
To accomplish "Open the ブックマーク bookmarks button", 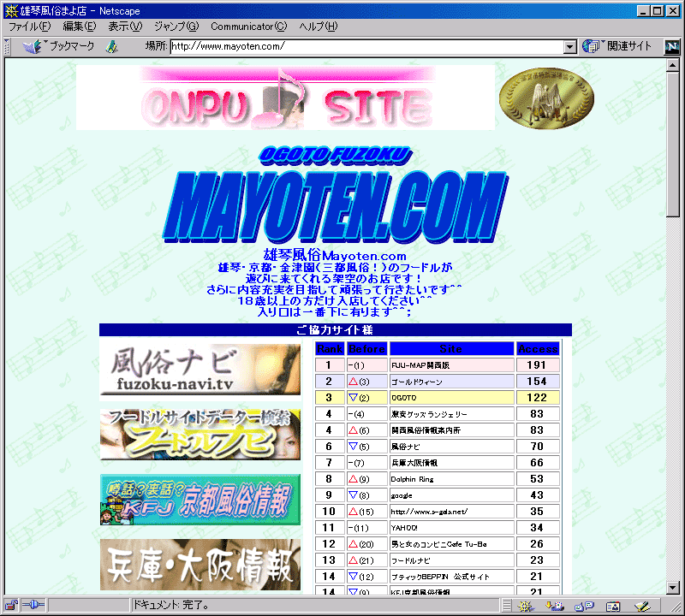I will [59, 46].
